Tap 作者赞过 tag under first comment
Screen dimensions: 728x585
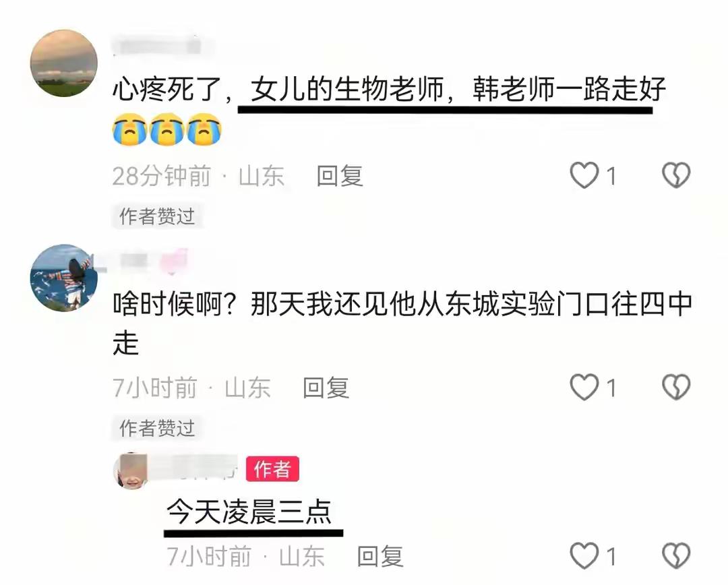[157, 216]
